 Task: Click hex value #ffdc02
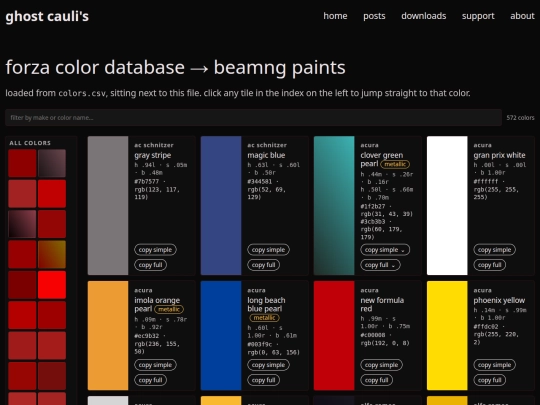[x=486, y=326]
